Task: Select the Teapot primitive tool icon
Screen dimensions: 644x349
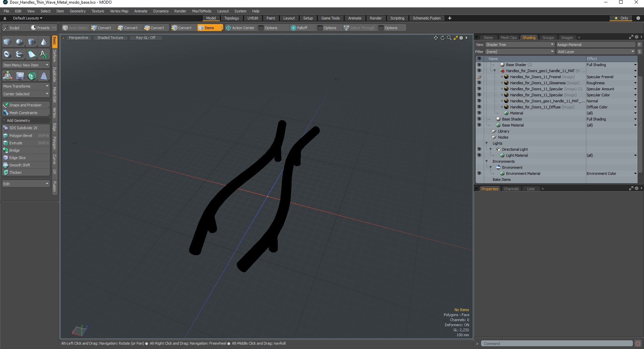Action: coord(19,54)
